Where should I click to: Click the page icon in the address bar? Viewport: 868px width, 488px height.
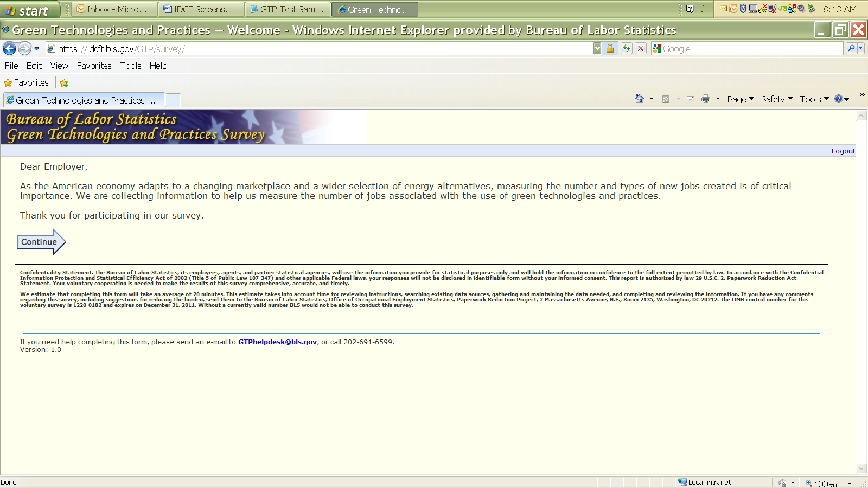(x=51, y=49)
